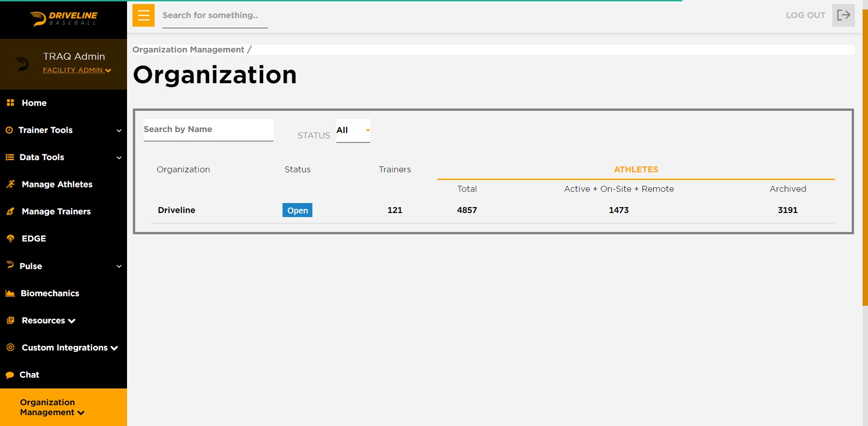Click the Resources book icon
The width and height of the screenshot is (868, 426).
pos(10,320)
